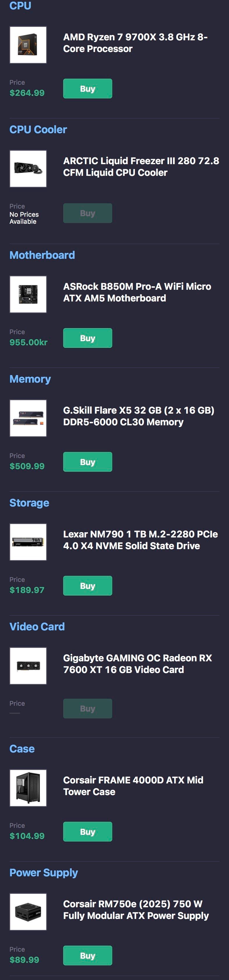
Task: Click the Gigabyte GAMING OC Radeon title text
Action: pos(137,663)
